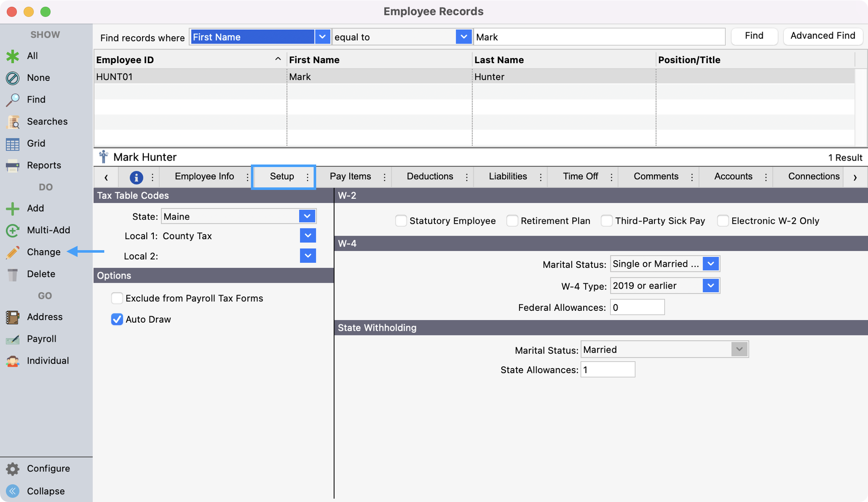
Task: Open Searches in the sidebar
Action: click(13, 122)
